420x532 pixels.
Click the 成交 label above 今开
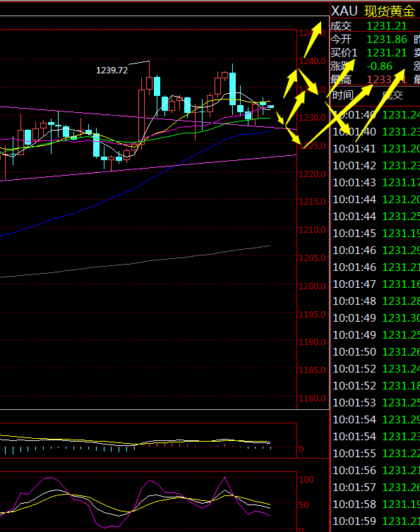341,26
